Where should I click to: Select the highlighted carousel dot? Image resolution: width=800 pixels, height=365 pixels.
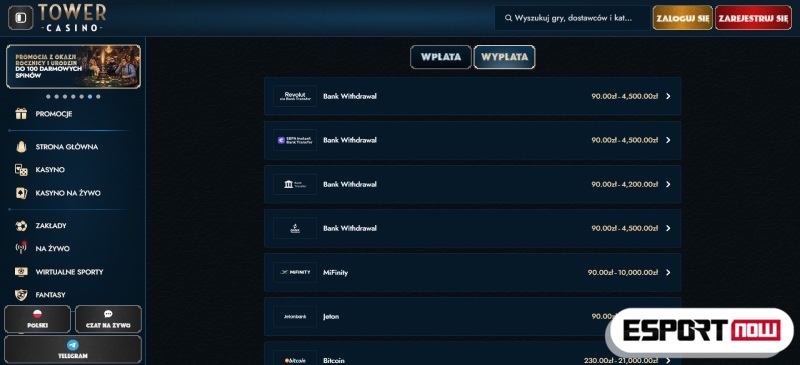pos(90,96)
